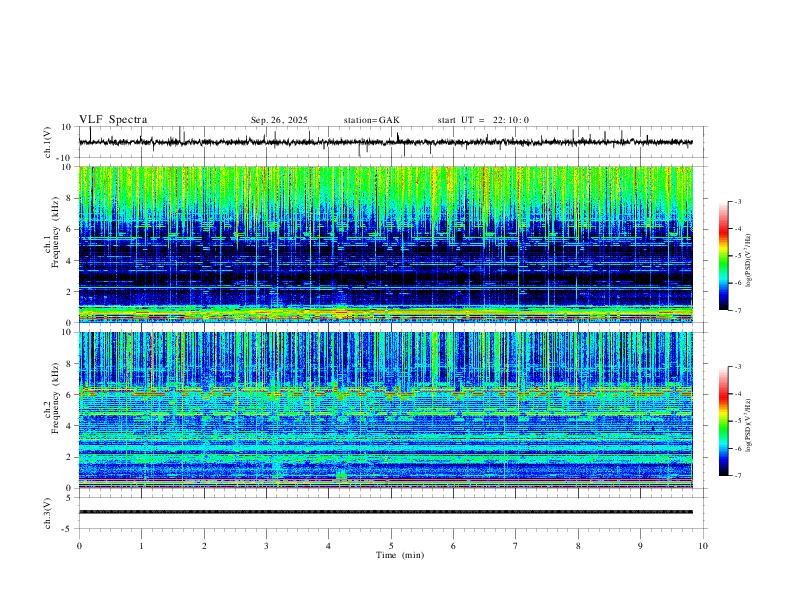Click the "-7" tick on lower color bar
This screenshot has width=792, height=612.
[x=737, y=476]
